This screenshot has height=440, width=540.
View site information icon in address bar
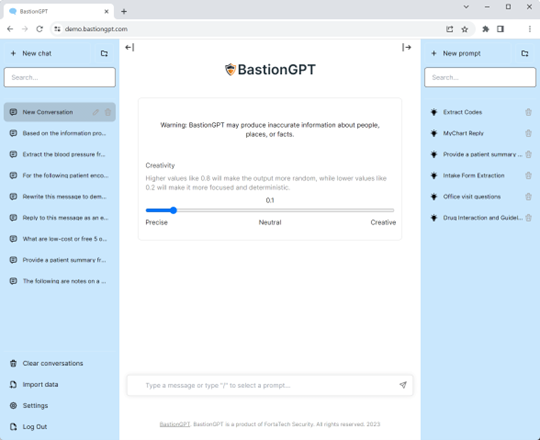pyautogui.click(x=57, y=29)
